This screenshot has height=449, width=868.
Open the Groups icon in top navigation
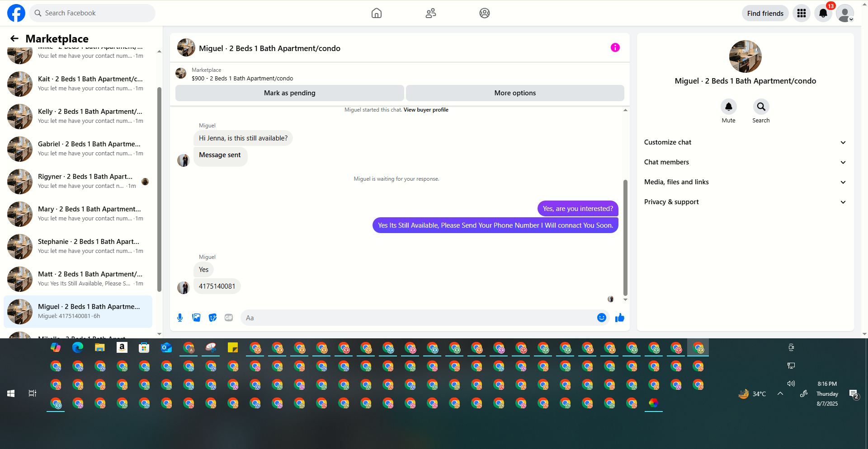[x=485, y=13]
